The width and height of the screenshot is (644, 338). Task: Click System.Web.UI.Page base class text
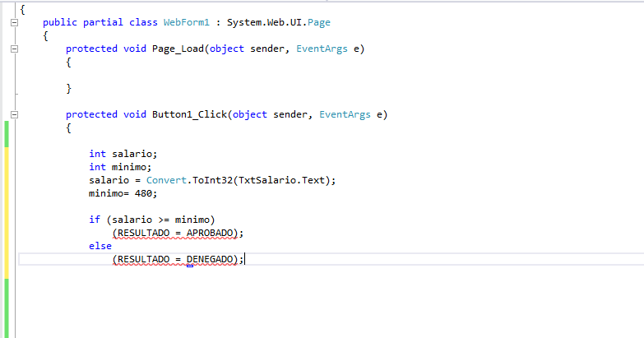pyautogui.click(x=279, y=22)
